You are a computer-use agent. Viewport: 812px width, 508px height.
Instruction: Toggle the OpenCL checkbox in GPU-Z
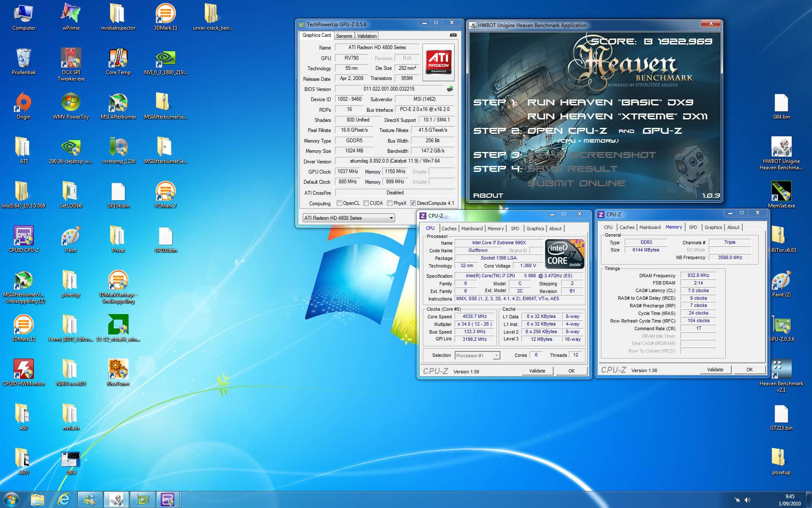pyautogui.click(x=339, y=203)
